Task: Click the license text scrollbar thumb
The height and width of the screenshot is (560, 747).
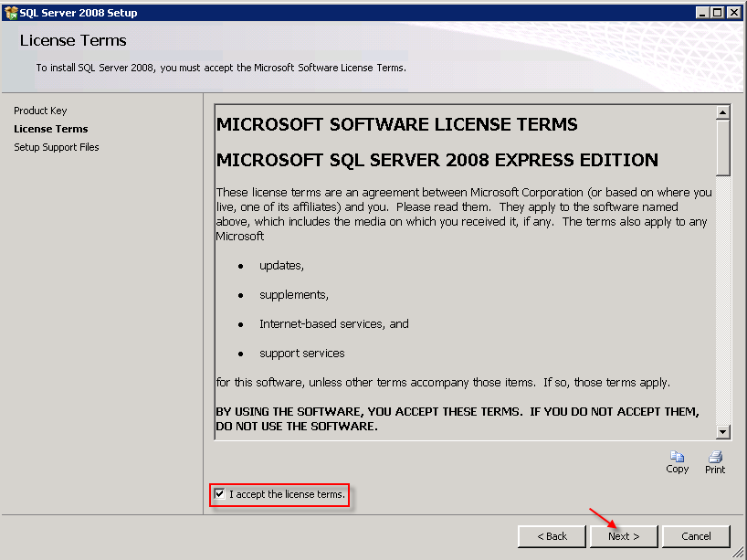Action: 722,148
